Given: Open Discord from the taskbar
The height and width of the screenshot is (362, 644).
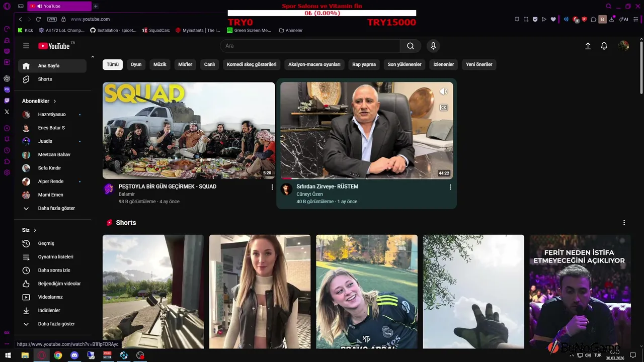Looking at the screenshot, I should [74, 355].
